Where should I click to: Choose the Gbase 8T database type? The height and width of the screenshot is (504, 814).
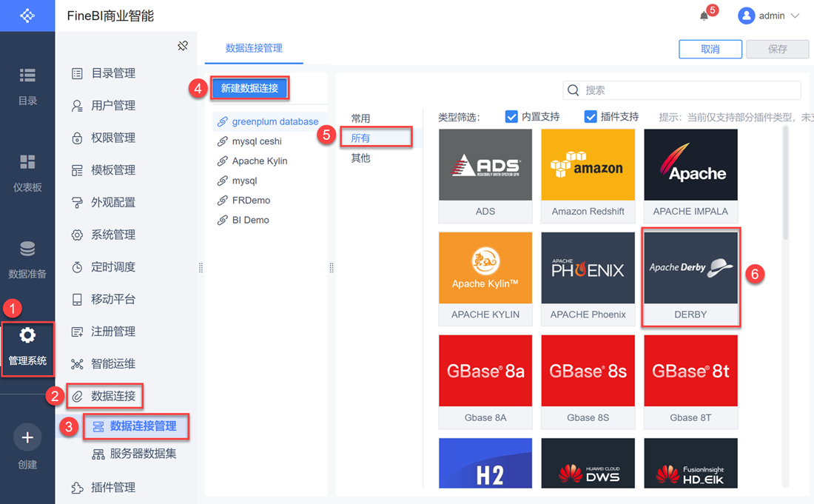click(x=690, y=382)
